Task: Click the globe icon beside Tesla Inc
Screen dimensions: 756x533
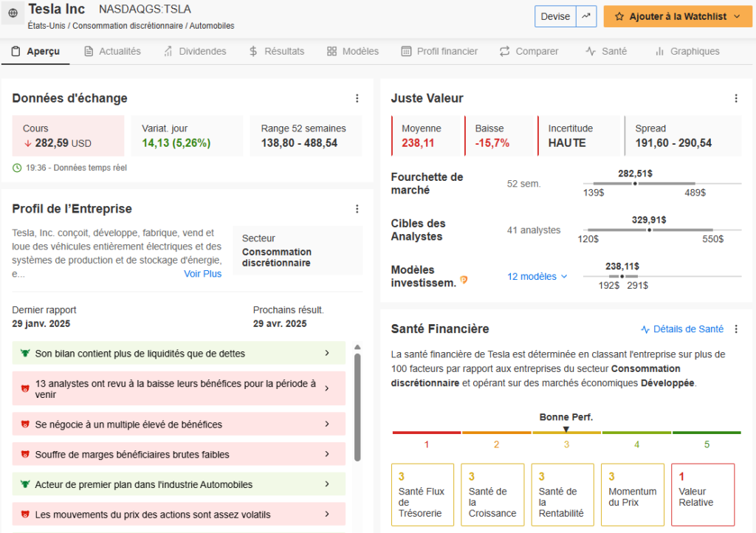Action: point(13,16)
